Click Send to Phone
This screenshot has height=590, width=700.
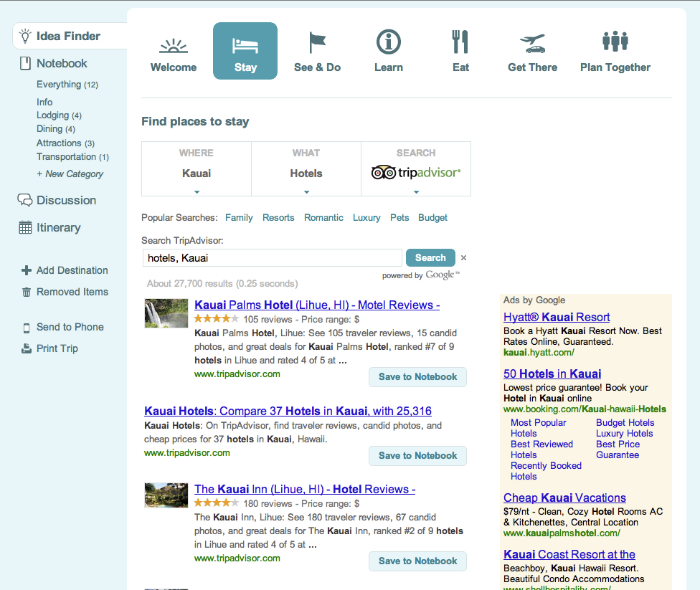(70, 327)
